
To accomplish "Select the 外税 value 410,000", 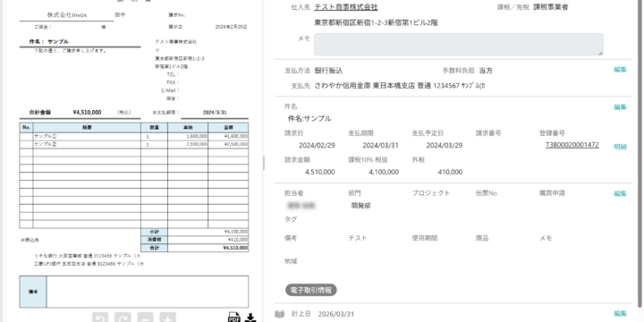I will click(450, 172).
